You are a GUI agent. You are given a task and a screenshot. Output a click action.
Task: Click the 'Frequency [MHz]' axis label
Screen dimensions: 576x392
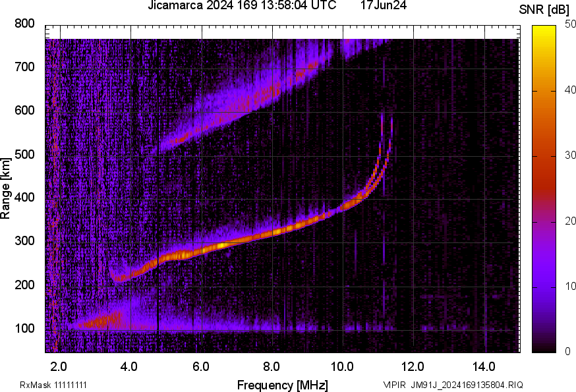(283, 385)
